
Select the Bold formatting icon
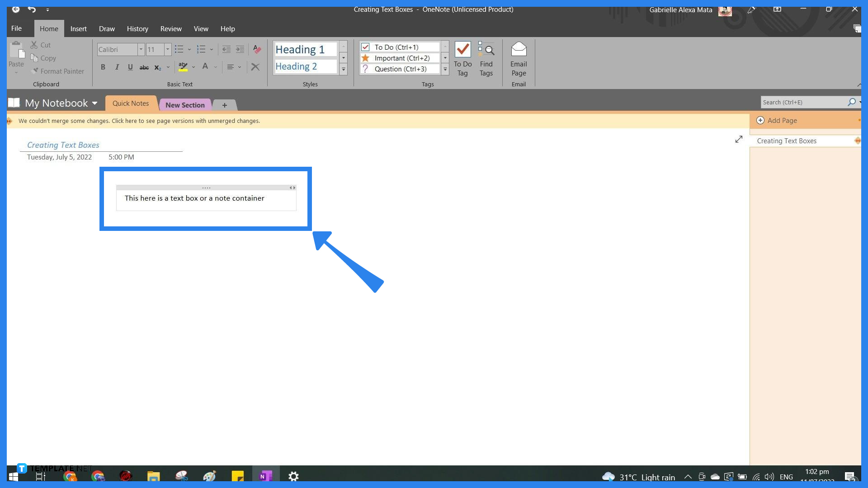click(103, 66)
